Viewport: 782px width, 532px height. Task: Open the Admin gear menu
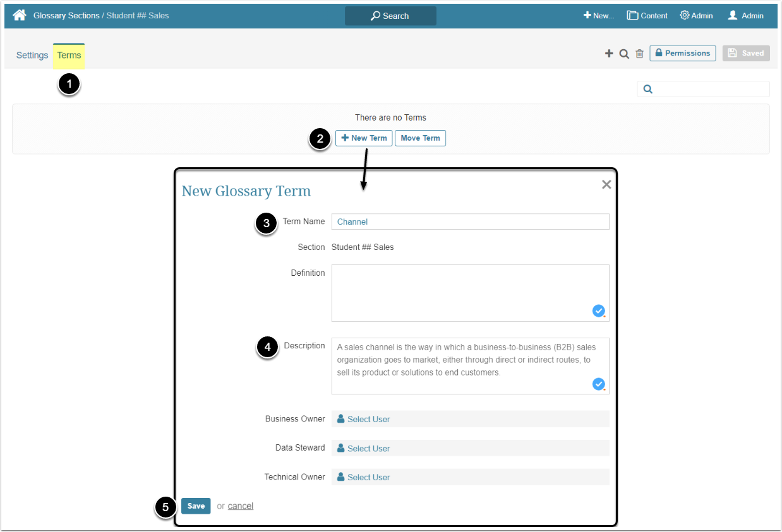point(696,16)
